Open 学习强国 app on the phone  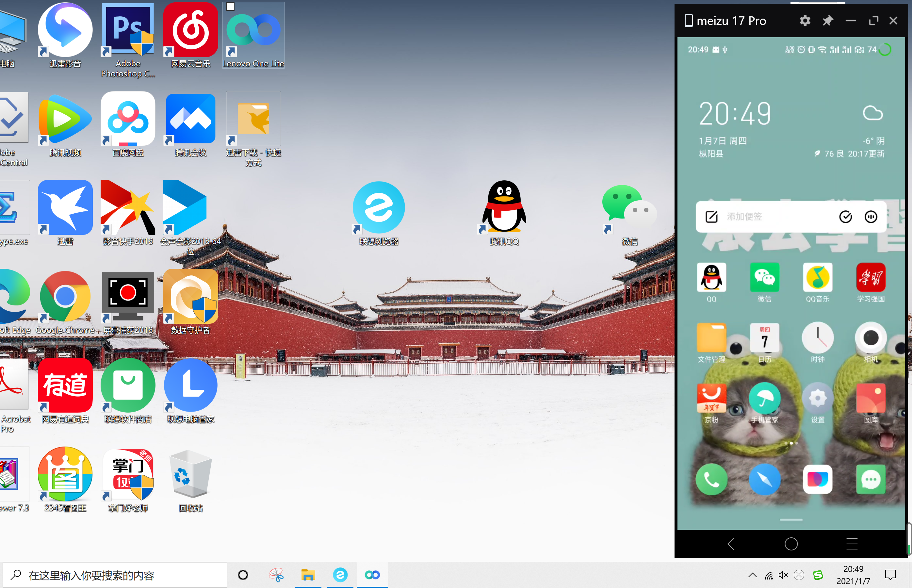click(x=871, y=283)
